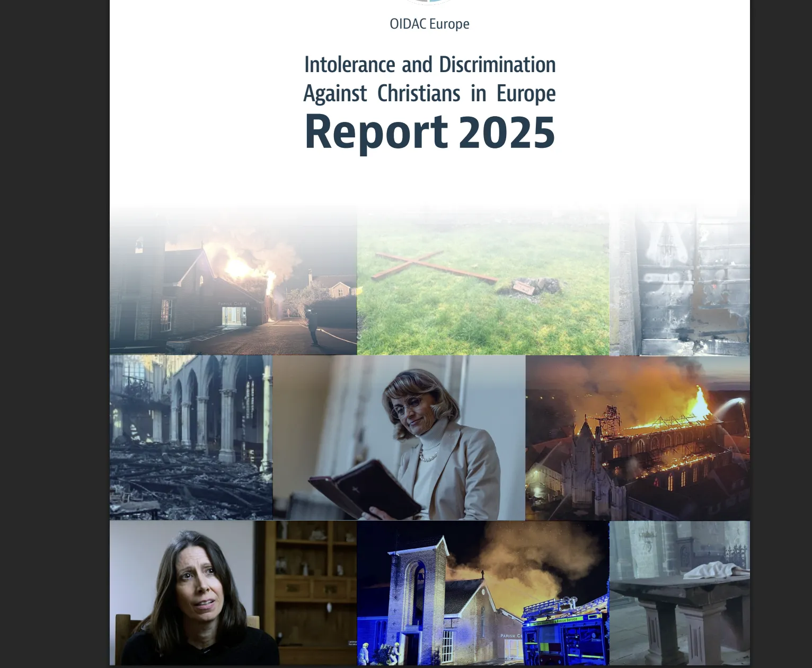Click the "Report 2025" heading
This screenshot has width=812, height=668.
coord(429,132)
